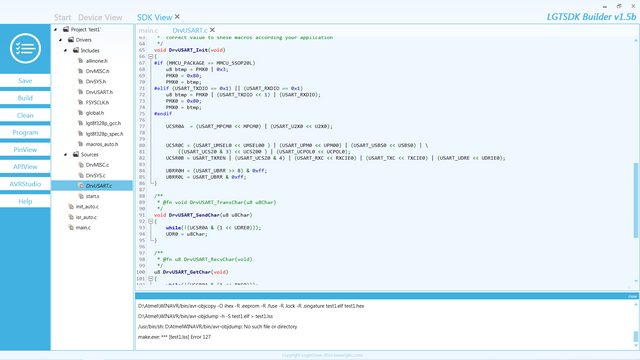This screenshot has height=360, width=640.
Task: Close the build output panel
Action: (632, 296)
